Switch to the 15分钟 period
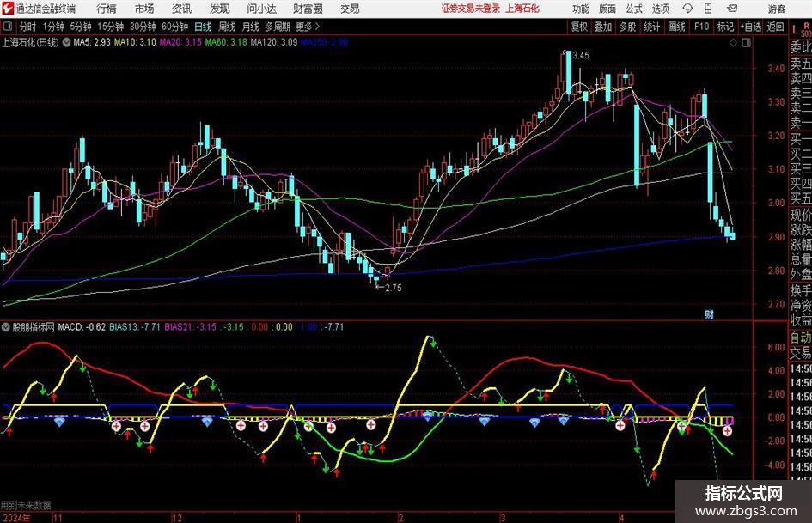This screenshot has width=812, height=523. pos(110,27)
